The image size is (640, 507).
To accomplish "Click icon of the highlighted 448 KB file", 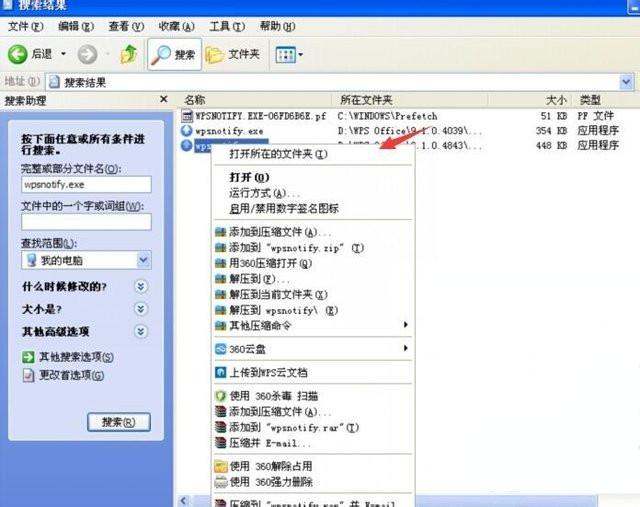I will (187, 145).
